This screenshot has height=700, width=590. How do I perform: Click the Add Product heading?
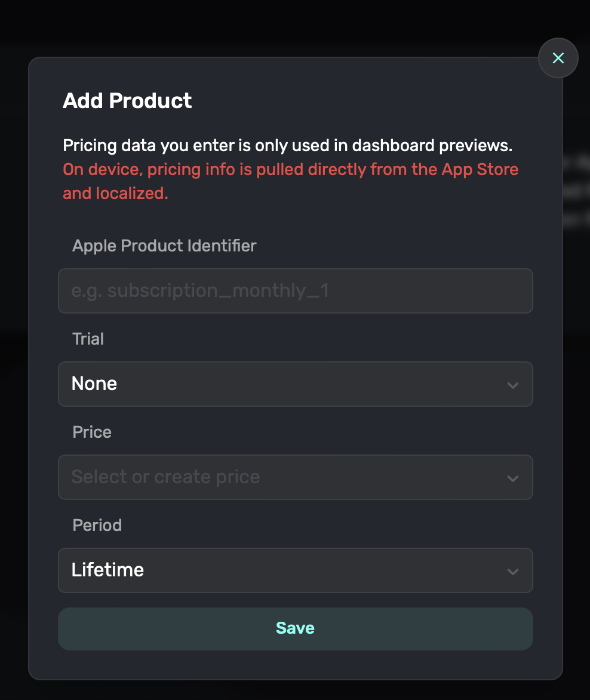(127, 101)
